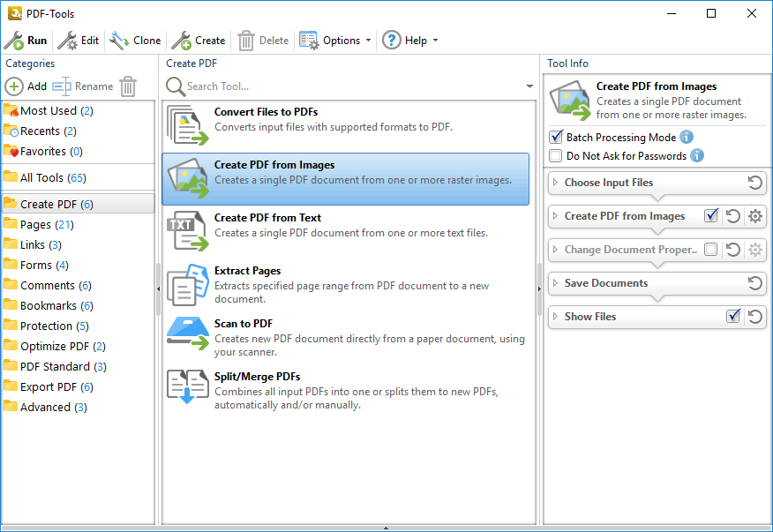Expand Change Document Properties step
The image size is (773, 532).
555,250
